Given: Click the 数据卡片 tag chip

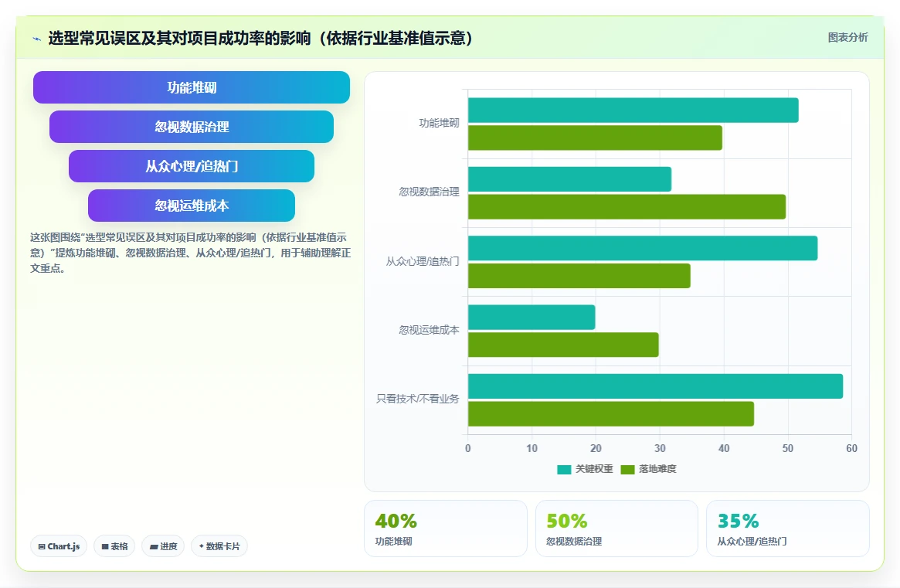Looking at the screenshot, I should click(219, 546).
